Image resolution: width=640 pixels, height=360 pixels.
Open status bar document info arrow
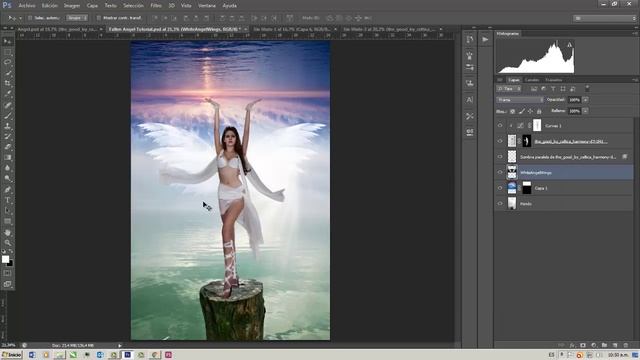click(120, 345)
